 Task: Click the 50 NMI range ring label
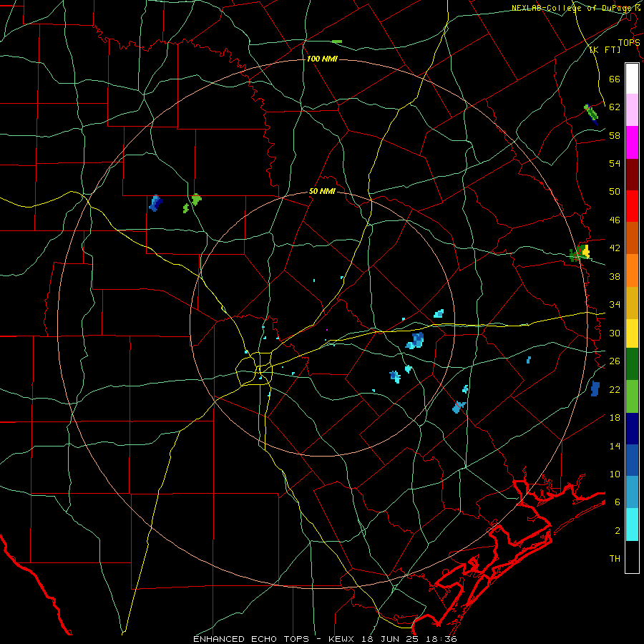tap(322, 191)
